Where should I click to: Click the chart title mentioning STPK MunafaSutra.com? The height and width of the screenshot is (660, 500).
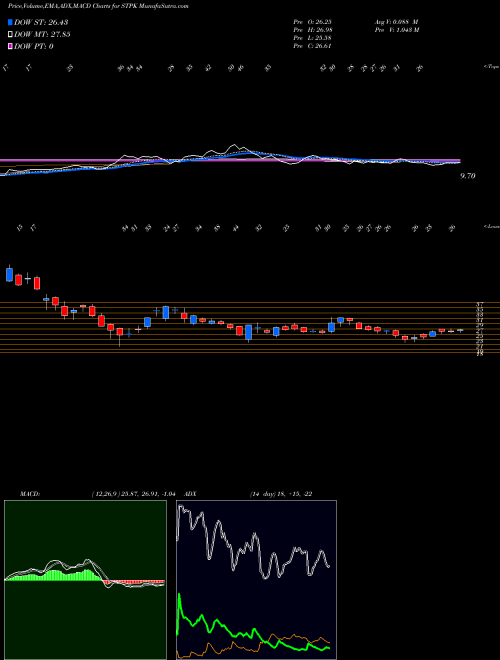click(98, 6)
